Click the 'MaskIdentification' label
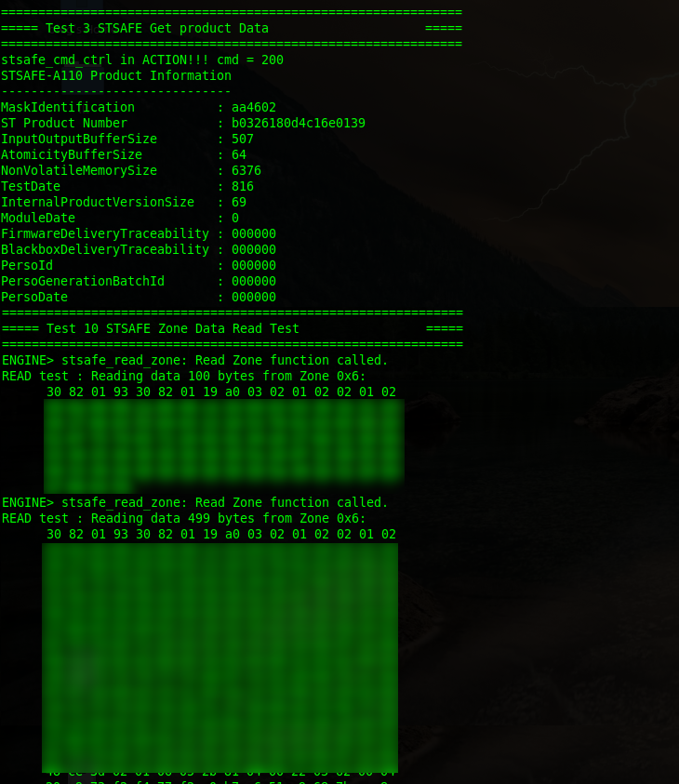The image size is (679, 784). [68, 108]
